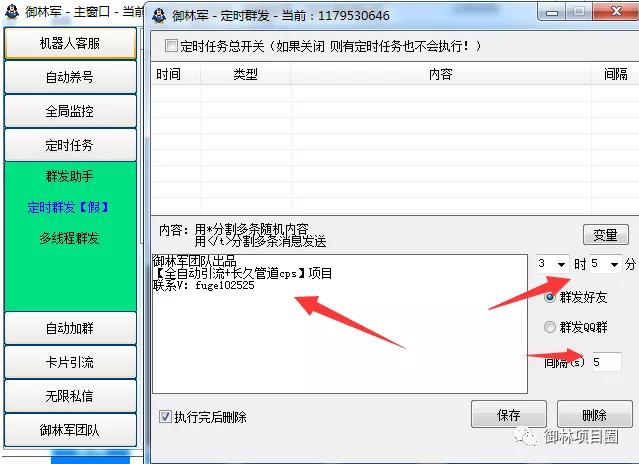Viewport: 639px width, 464px height.
Task: Enable the 定时任务总开关 checkbox
Action: coord(171,47)
